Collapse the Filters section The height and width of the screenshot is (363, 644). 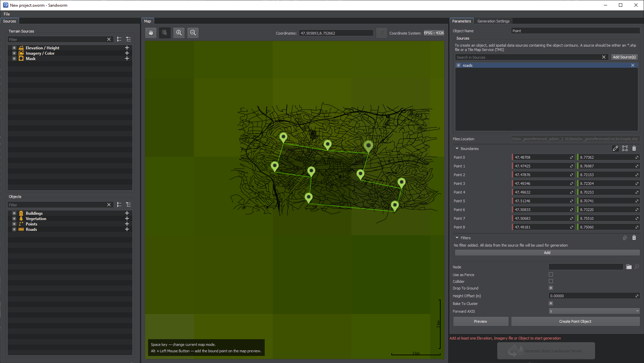(457, 238)
